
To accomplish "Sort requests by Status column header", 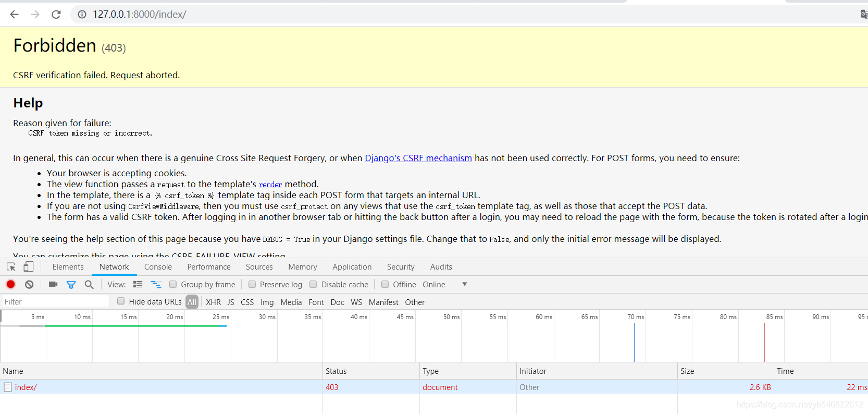I will (371, 371).
